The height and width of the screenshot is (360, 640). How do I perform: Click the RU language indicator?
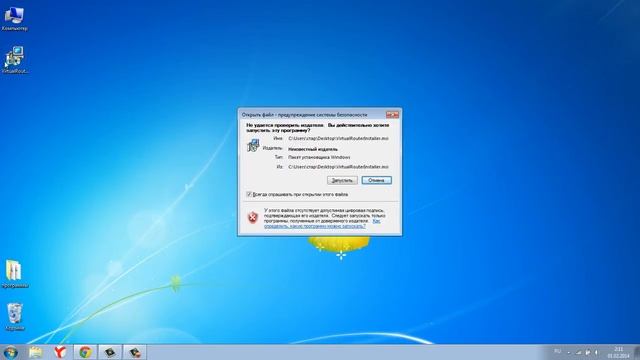tap(558, 352)
